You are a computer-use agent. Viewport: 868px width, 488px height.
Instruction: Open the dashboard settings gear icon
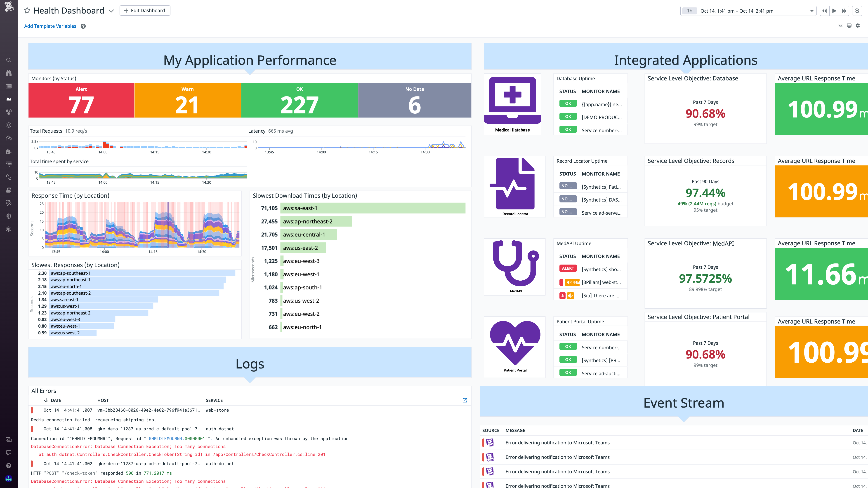tap(858, 26)
